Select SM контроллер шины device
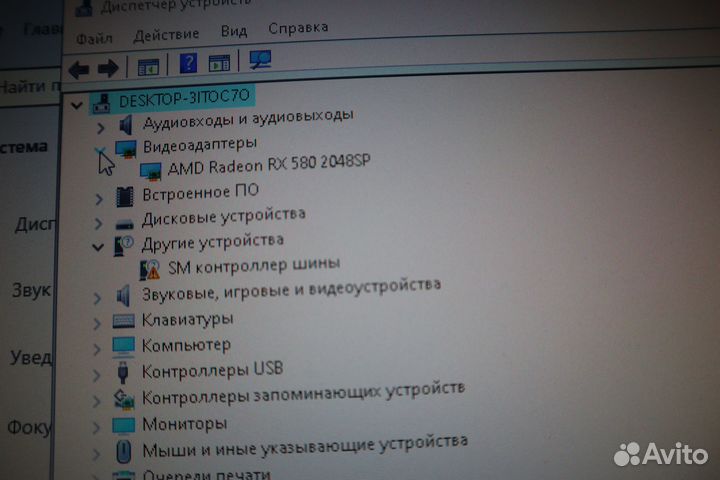Viewport: 720px width, 480px height. click(254, 265)
